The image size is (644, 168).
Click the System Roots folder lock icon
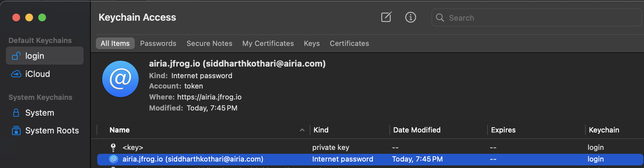coord(16,131)
